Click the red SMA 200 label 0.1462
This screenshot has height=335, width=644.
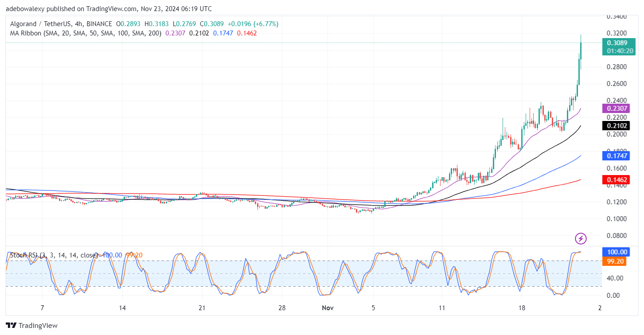617,179
